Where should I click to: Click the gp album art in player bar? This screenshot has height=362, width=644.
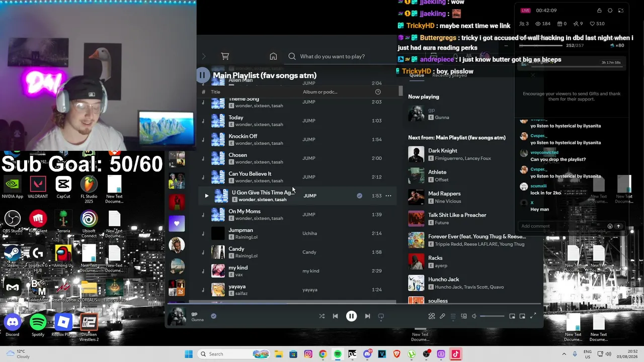click(177, 316)
